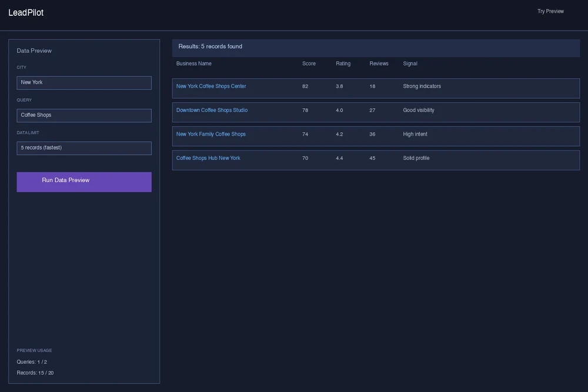Viewport: 588px width, 392px height.
Task: Click the Strong indicators signal text
Action: pyautogui.click(x=422, y=86)
